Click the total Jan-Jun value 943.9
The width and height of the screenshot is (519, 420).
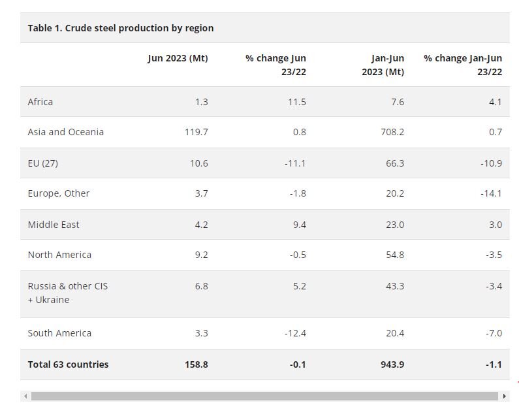[x=392, y=364]
